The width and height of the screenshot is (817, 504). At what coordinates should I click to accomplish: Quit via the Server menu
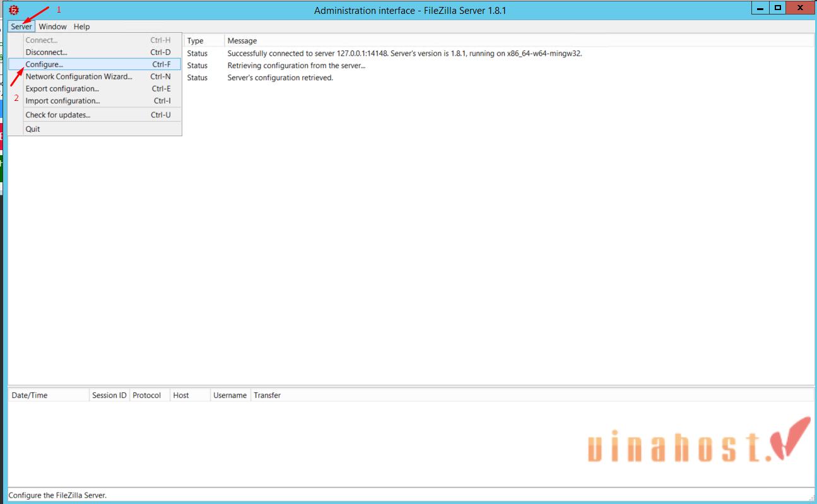(95, 129)
